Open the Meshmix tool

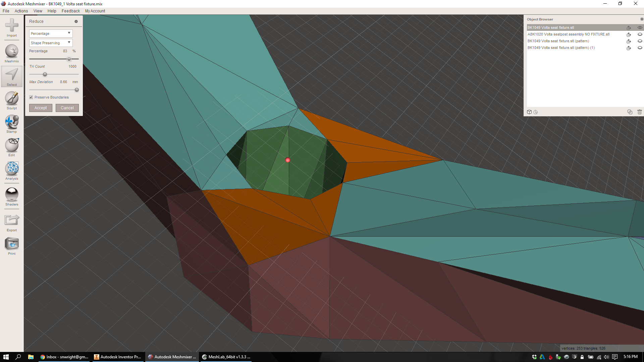tap(12, 53)
